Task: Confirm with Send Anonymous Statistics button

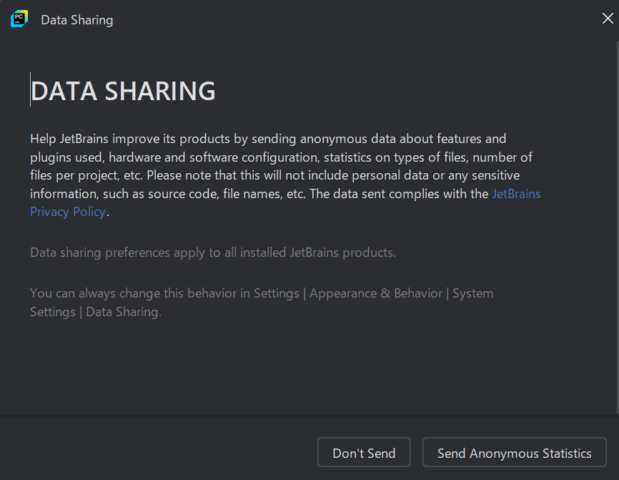Action: [x=514, y=452]
